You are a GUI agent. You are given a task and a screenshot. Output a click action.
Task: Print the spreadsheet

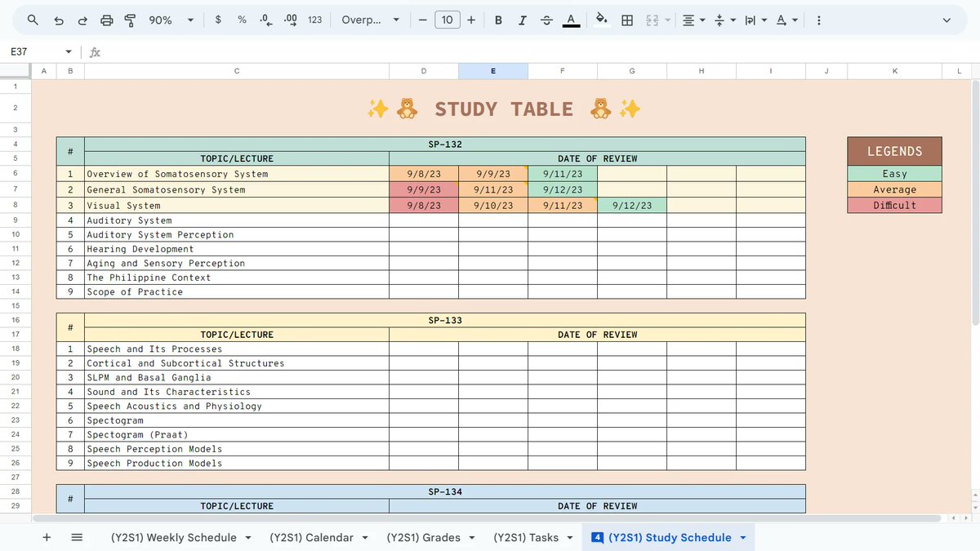(106, 20)
